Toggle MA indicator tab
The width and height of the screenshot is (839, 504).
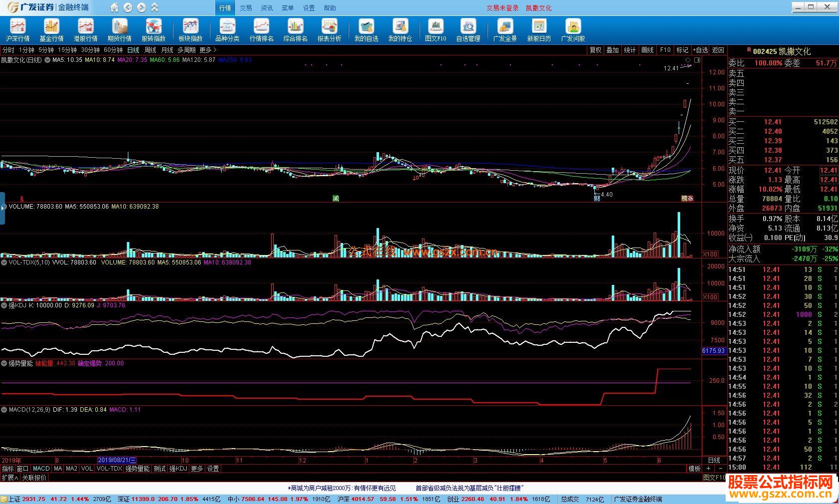tap(58, 469)
